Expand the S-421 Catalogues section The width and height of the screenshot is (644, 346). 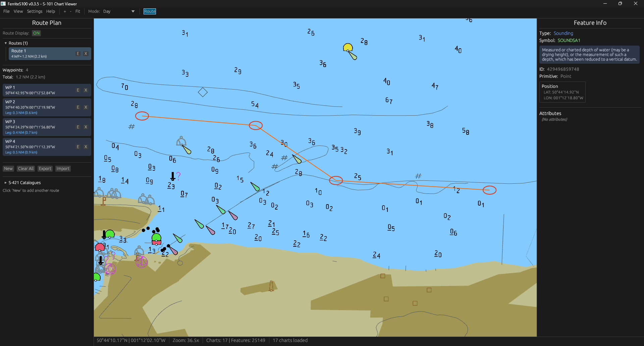click(6, 183)
